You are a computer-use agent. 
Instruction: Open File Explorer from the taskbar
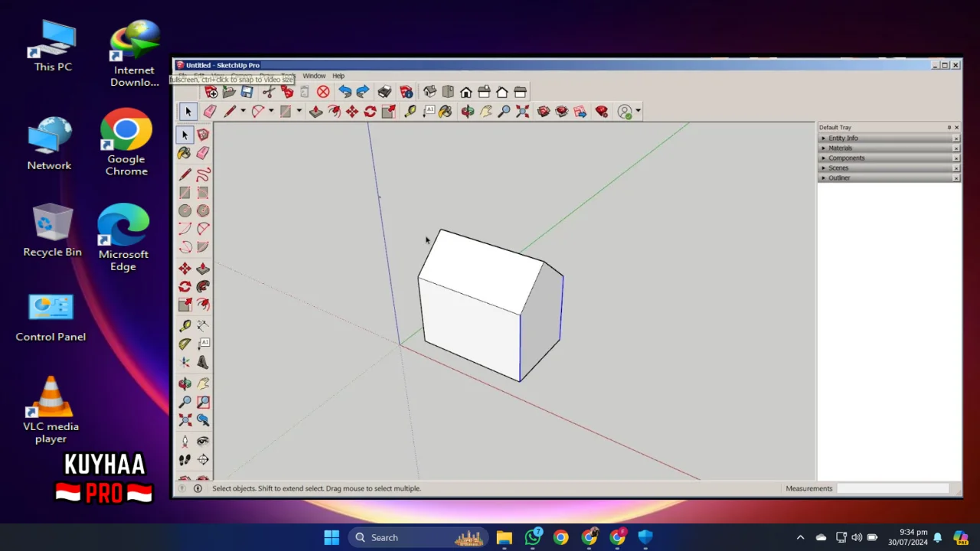(x=504, y=537)
